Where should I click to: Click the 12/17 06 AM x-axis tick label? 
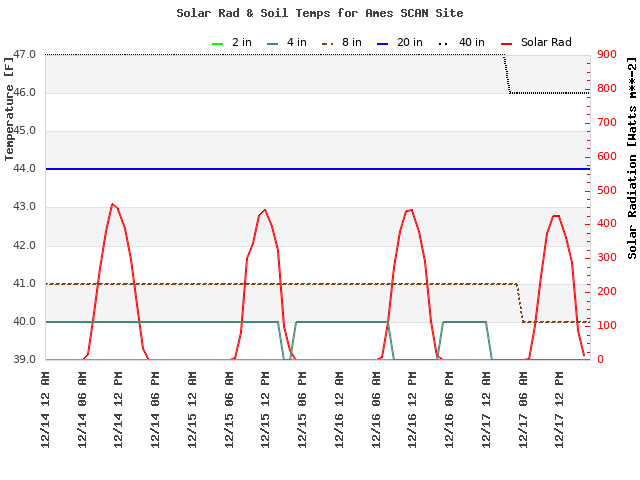[523, 409]
